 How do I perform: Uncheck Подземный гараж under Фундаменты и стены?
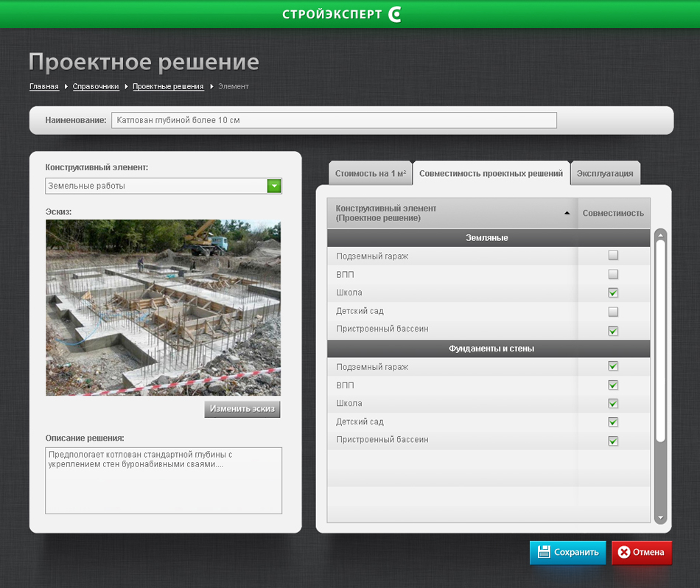tap(613, 366)
